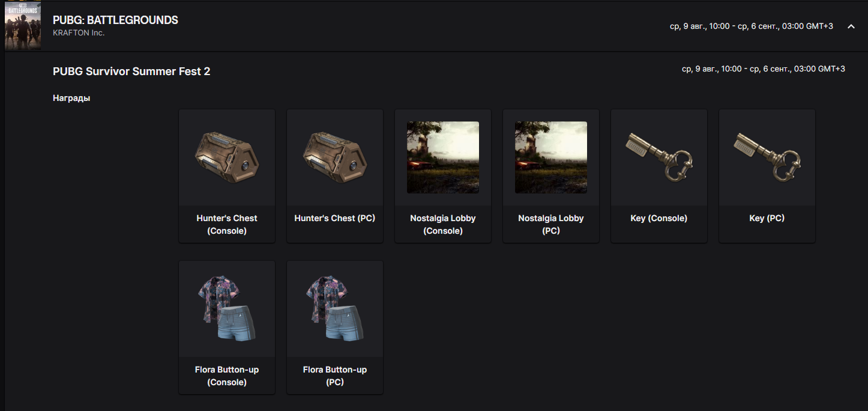Select the Flora Button-up (Console) outfit image
Viewport: 868px width, 411px height.
[x=227, y=309]
